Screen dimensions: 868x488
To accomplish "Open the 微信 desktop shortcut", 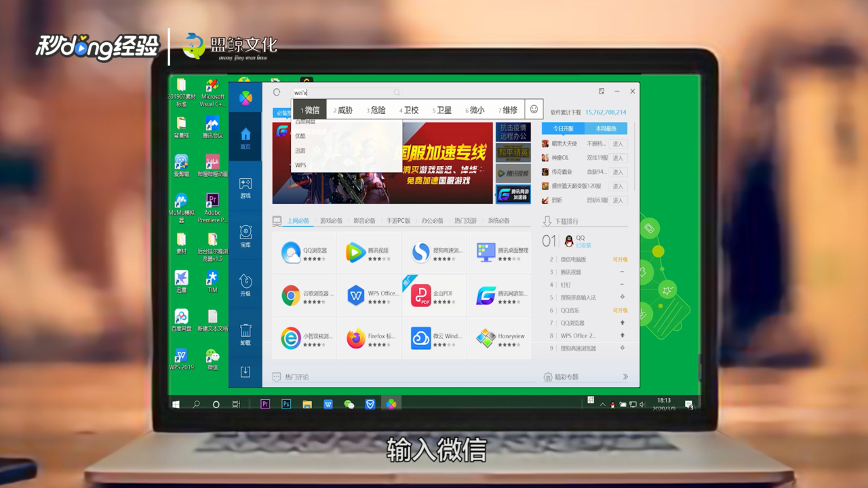I will pyautogui.click(x=212, y=359).
